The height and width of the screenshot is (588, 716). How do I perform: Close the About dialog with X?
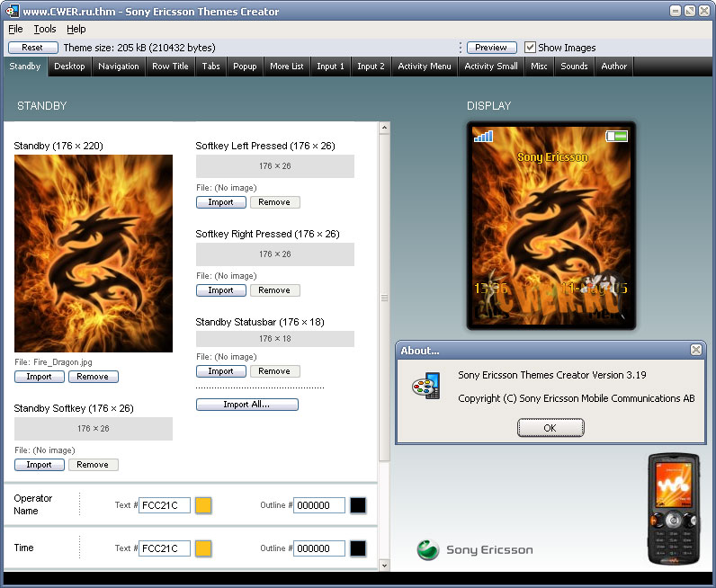coord(696,350)
